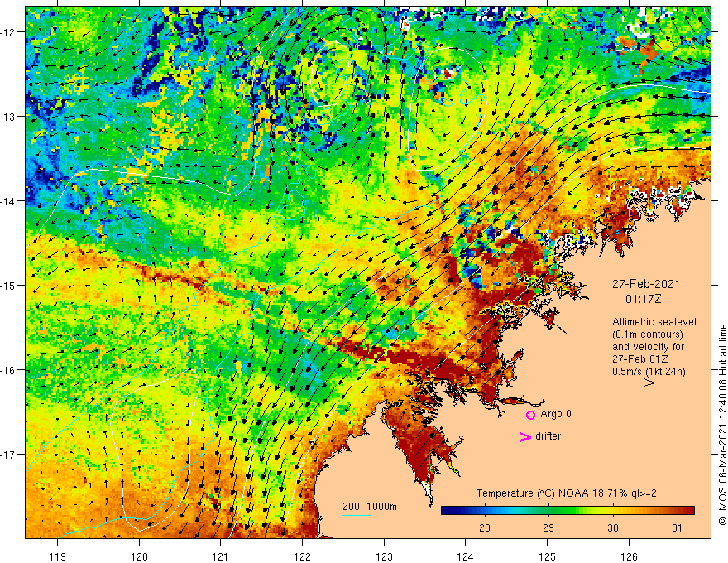Image resolution: width=728 pixels, height=563 pixels.
Task: Click longitude label 121 on bottom axis
Action: point(221,556)
